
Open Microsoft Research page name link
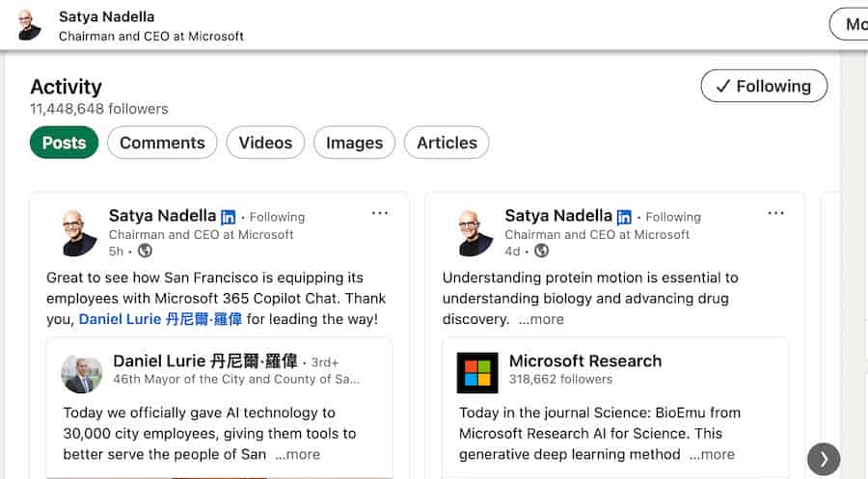point(584,361)
